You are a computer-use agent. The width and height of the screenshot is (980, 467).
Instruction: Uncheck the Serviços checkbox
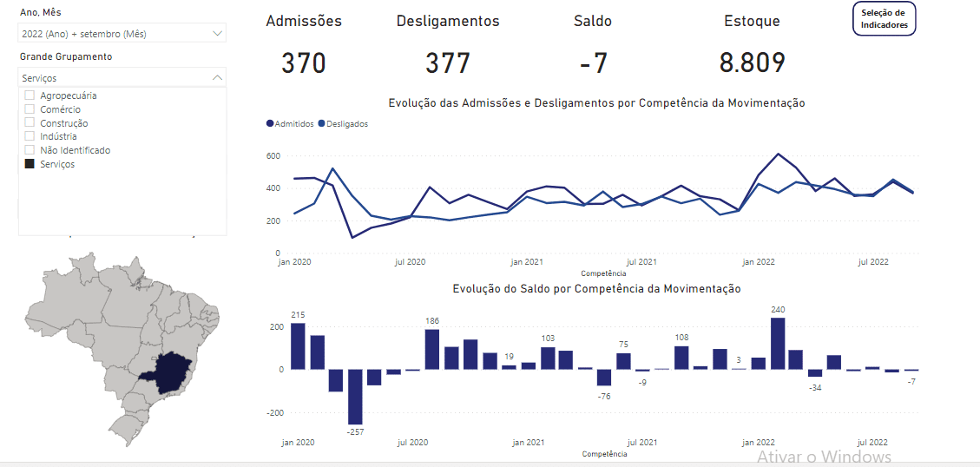tap(30, 164)
